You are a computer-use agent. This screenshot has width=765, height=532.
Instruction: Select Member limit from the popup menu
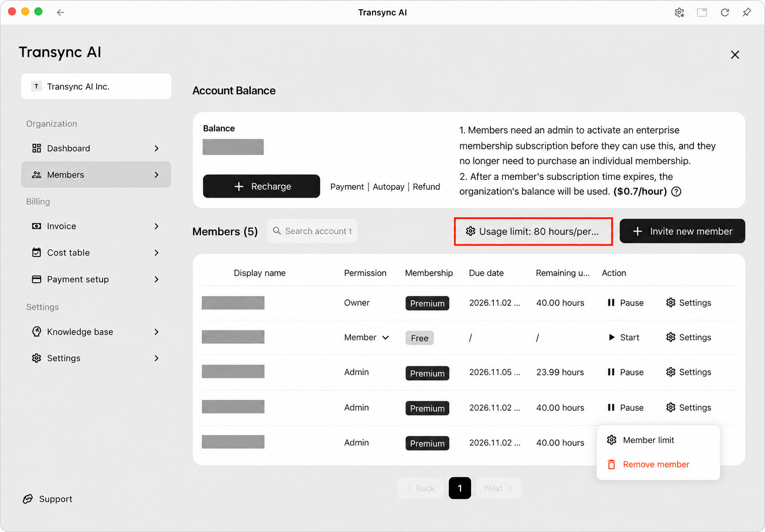[658, 440]
